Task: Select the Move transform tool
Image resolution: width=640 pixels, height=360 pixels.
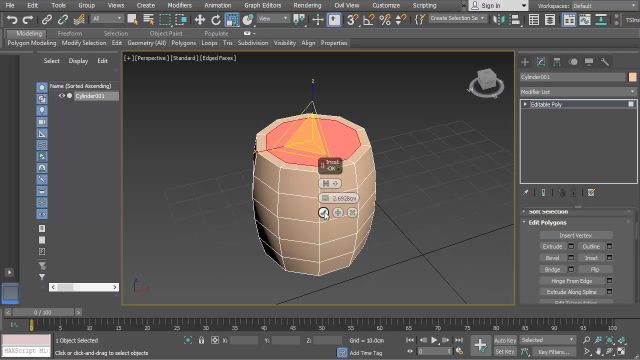Action: [200, 20]
